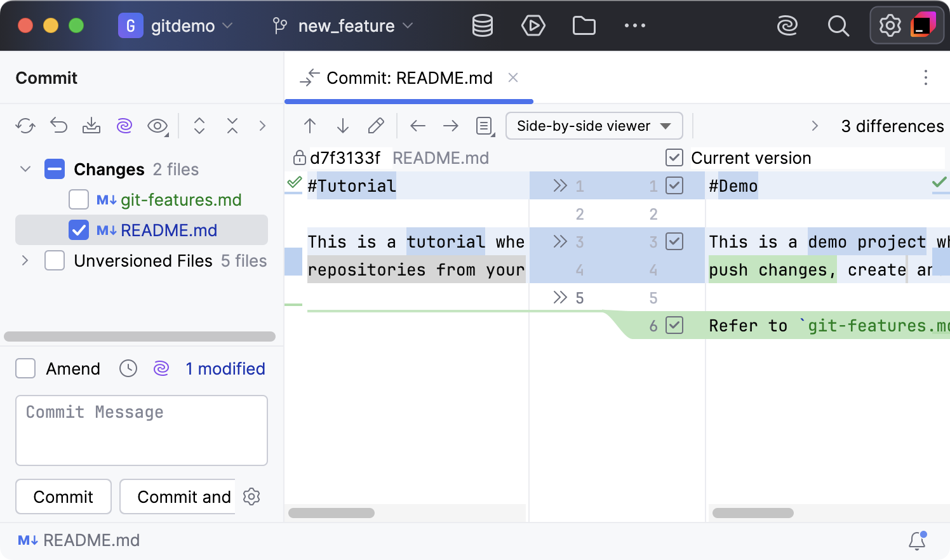950x560 pixels.
Task: Click the Rollback changes icon
Action: coord(58,126)
